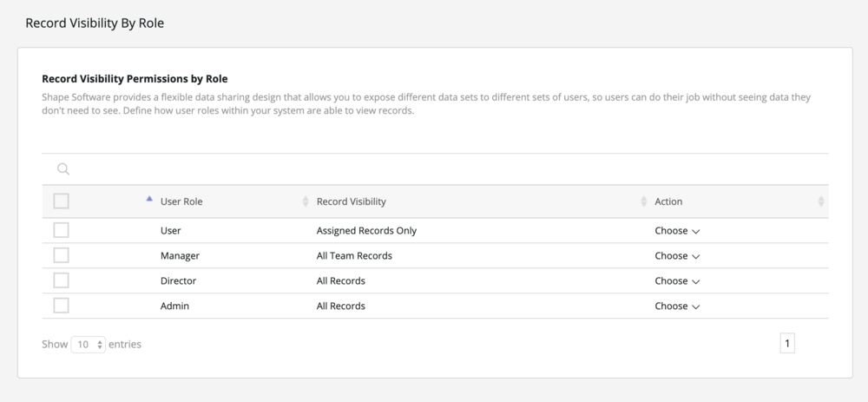
Task: Click the Action column header
Action: [668, 201]
